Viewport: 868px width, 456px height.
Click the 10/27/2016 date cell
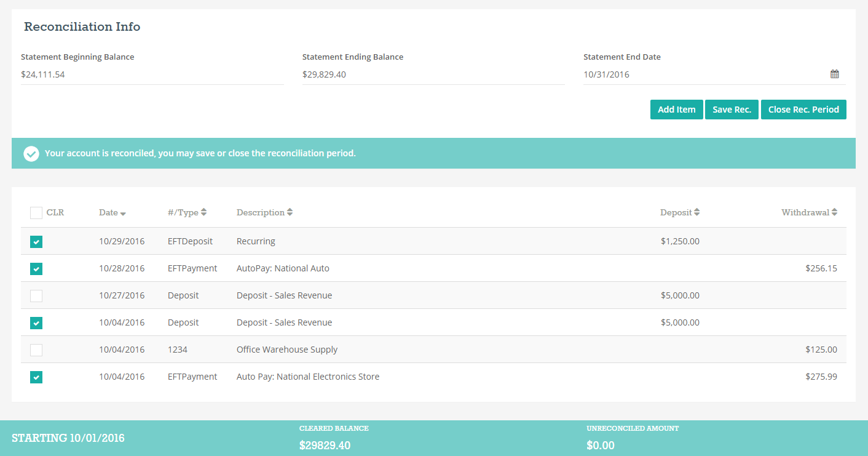coord(122,295)
